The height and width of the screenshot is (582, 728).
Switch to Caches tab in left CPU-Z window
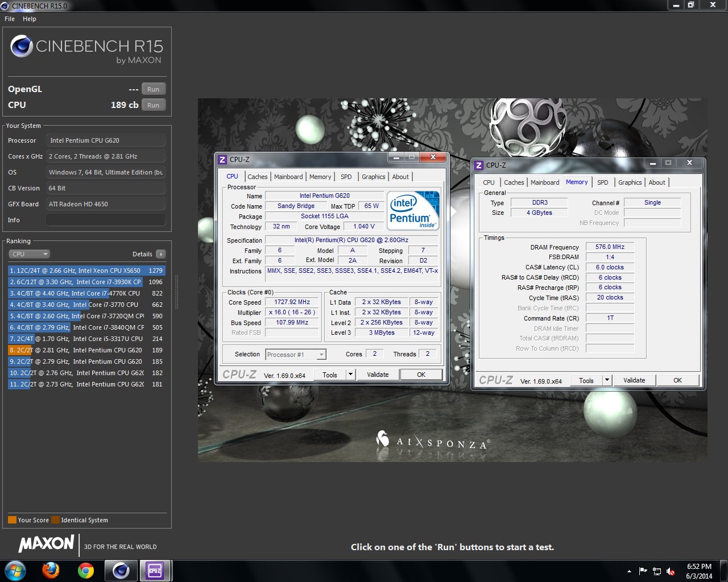(257, 177)
